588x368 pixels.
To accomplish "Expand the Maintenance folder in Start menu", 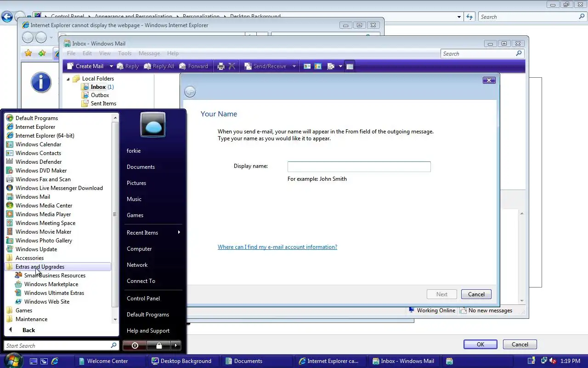I will click(58, 319).
